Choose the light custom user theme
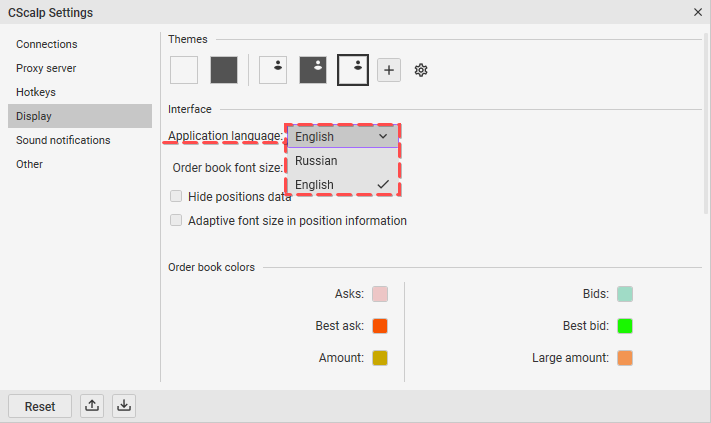 pyautogui.click(x=273, y=70)
